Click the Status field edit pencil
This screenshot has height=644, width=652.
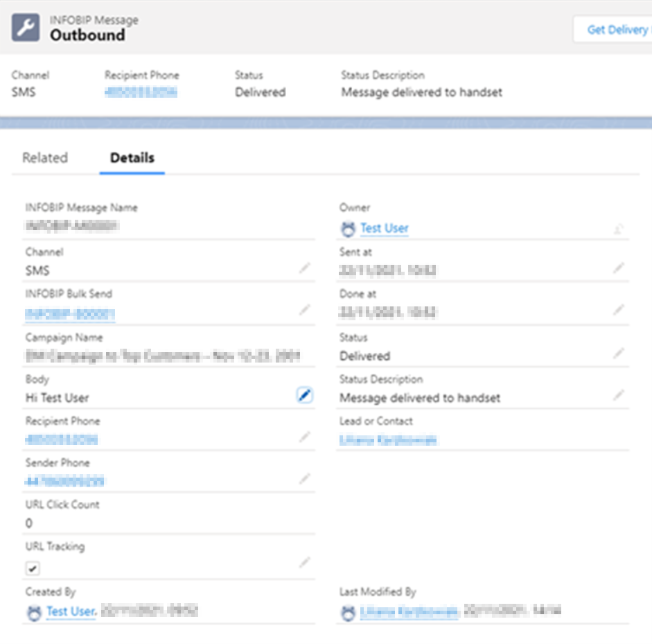[618, 354]
